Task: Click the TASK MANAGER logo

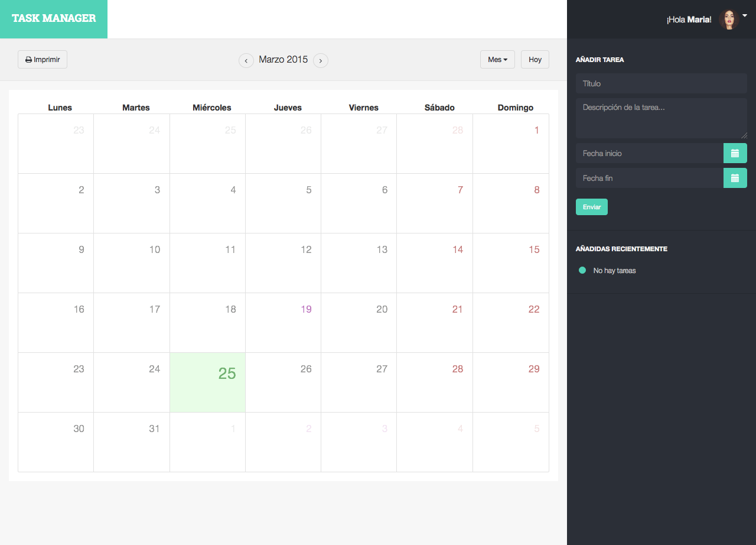Action: point(54,19)
